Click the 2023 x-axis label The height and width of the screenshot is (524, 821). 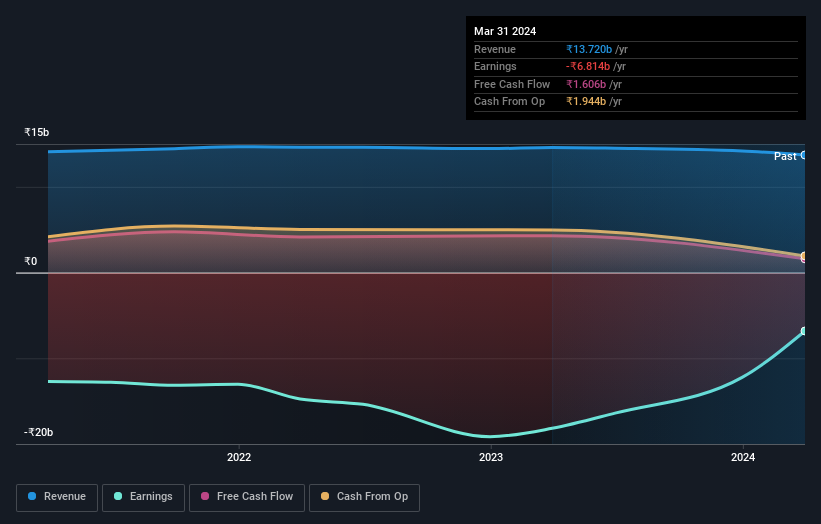[x=491, y=457]
